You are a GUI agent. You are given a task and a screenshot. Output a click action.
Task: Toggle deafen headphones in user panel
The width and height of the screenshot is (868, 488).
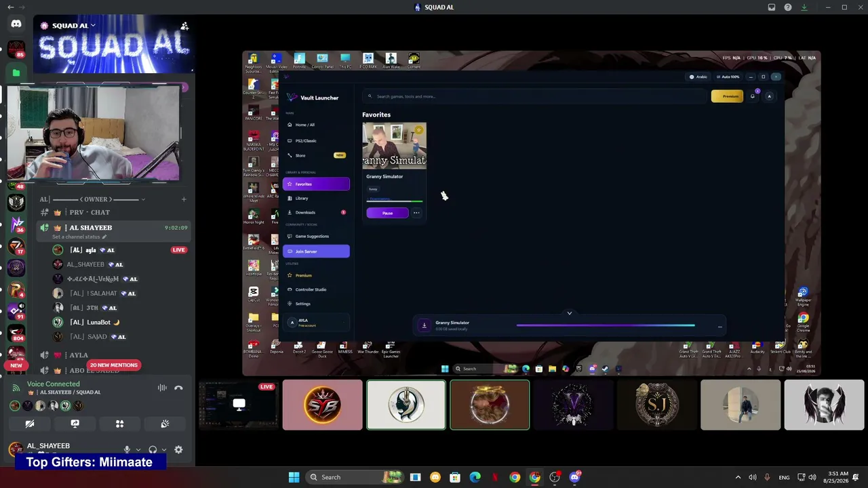coord(153,449)
